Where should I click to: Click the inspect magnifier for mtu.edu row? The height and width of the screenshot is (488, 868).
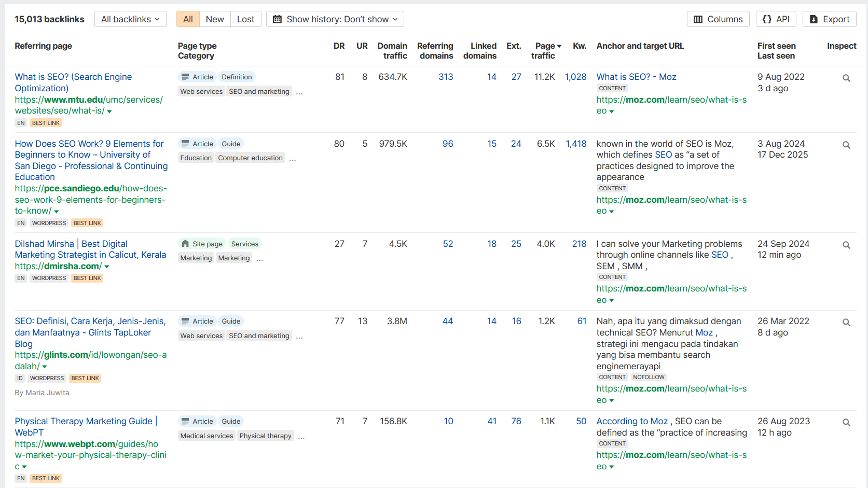point(846,78)
